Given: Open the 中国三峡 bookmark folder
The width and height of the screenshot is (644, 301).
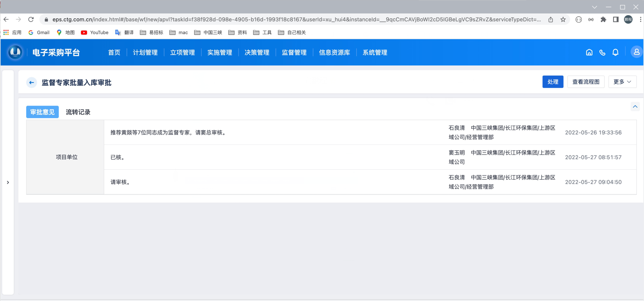Looking at the screenshot, I should [208, 32].
